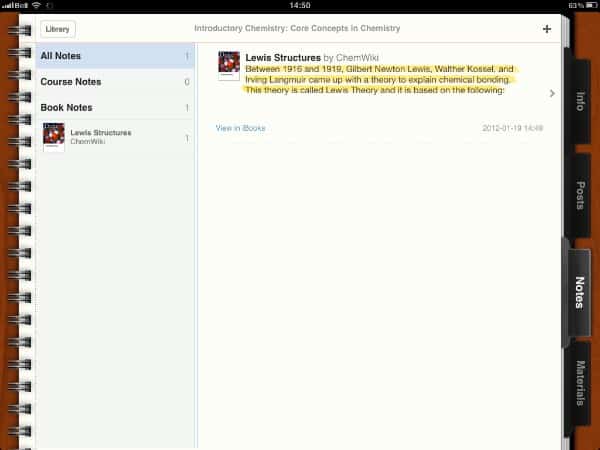600x450 pixels.
Task: Click the Lewis Structures by ChemWiki title
Action: point(311,58)
